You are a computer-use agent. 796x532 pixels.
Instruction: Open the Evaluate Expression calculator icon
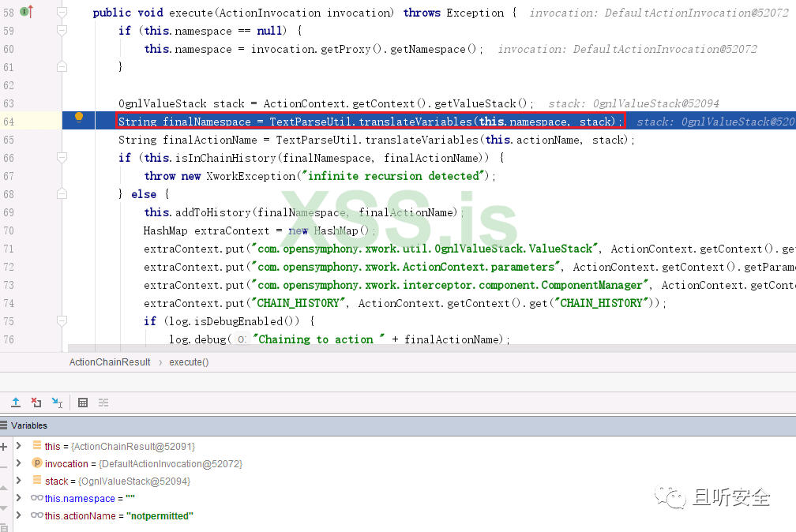(83, 403)
